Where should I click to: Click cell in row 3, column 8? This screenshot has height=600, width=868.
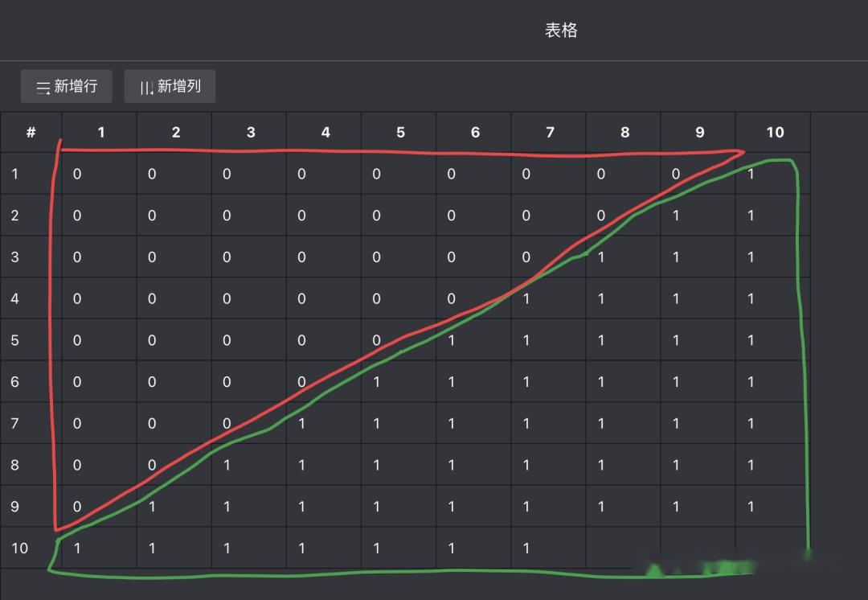[623, 257]
